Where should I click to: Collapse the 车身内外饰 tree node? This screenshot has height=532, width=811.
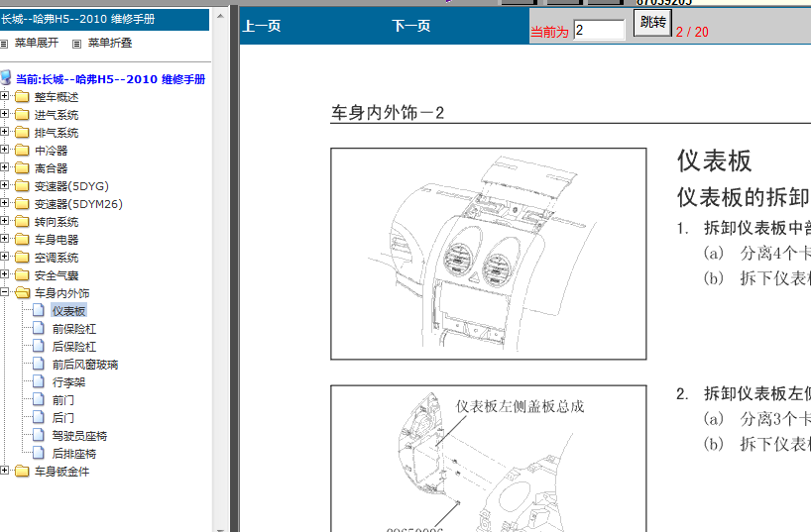coord(4,292)
